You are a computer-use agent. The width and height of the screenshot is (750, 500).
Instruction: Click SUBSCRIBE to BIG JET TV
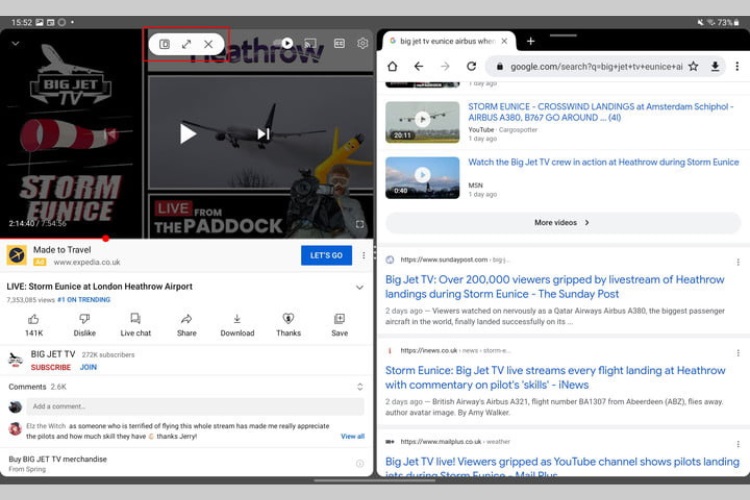[x=51, y=367]
